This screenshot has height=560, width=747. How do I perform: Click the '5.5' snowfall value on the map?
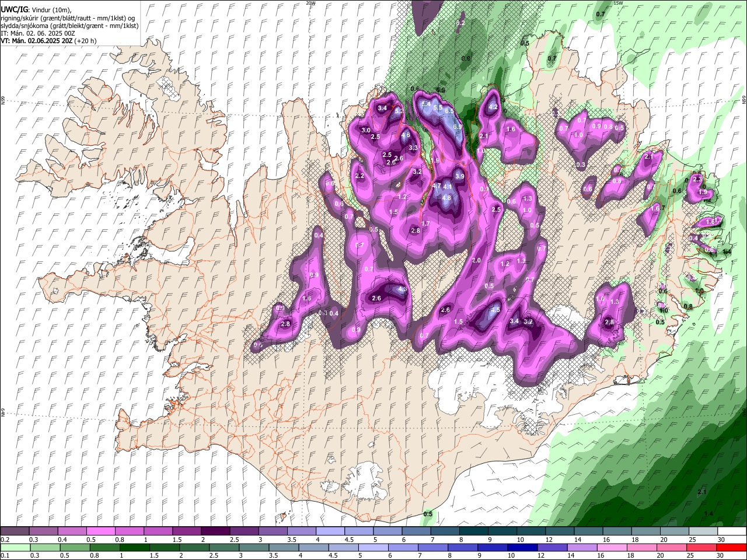pyautogui.click(x=438, y=108)
